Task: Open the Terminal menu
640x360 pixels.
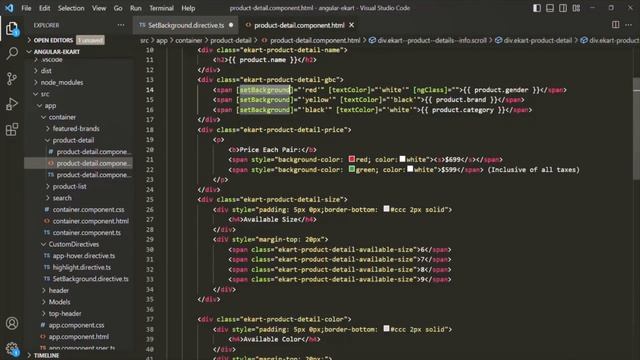Action: pos(161,8)
